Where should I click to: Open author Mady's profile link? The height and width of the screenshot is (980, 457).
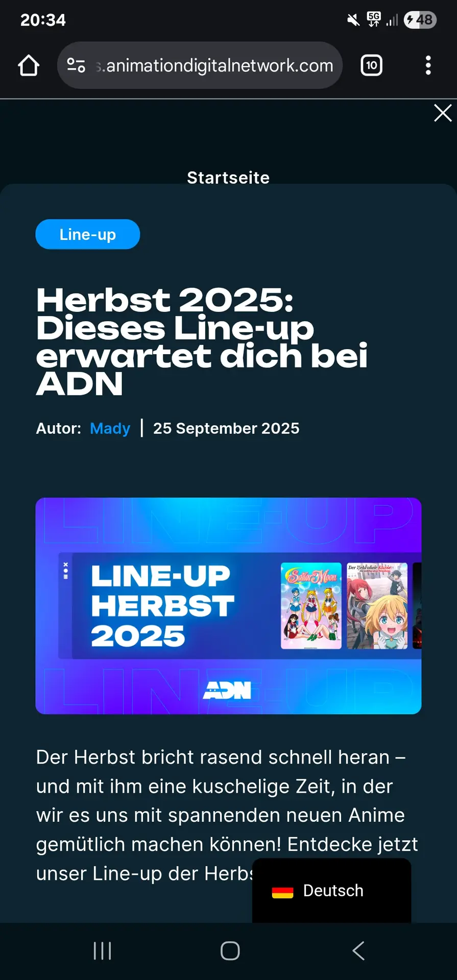(x=110, y=428)
